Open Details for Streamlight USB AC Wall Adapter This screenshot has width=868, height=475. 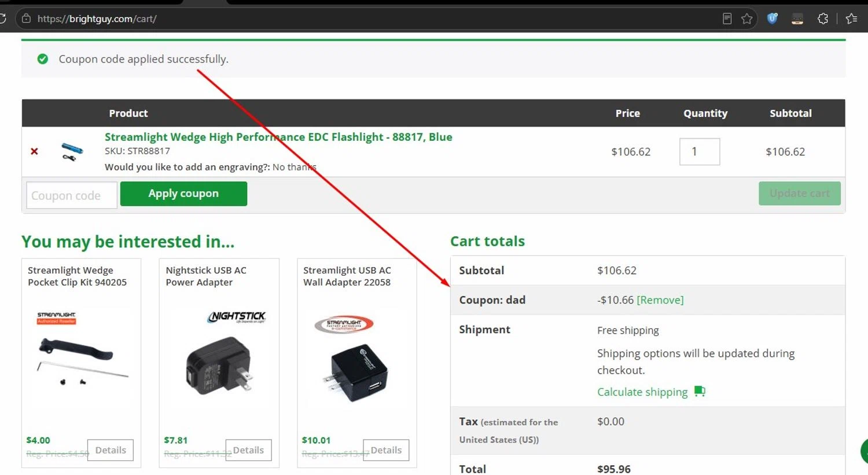click(386, 450)
